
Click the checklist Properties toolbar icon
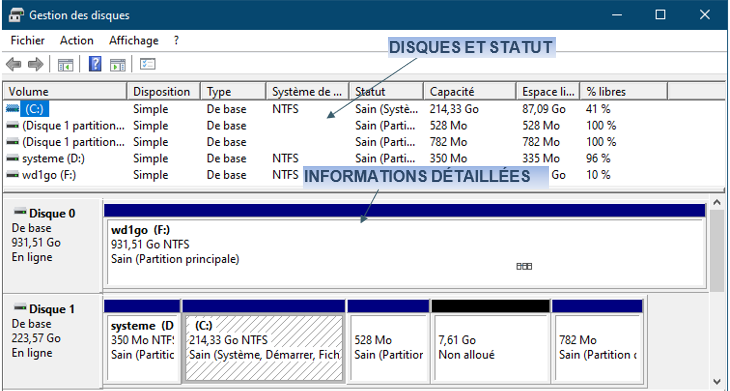[148, 64]
